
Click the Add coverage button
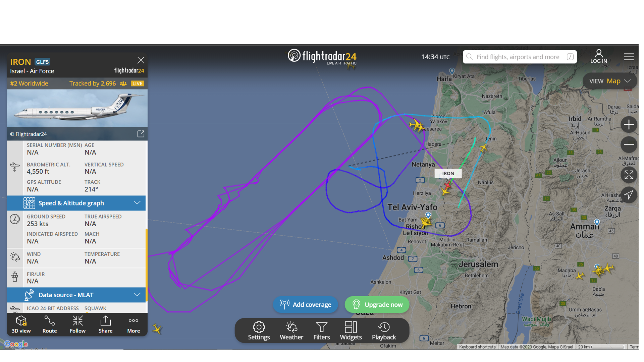pyautogui.click(x=305, y=304)
